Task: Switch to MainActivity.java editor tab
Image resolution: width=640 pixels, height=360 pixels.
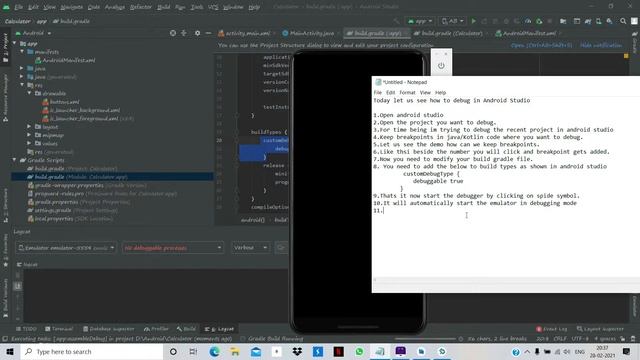Action: (308, 33)
